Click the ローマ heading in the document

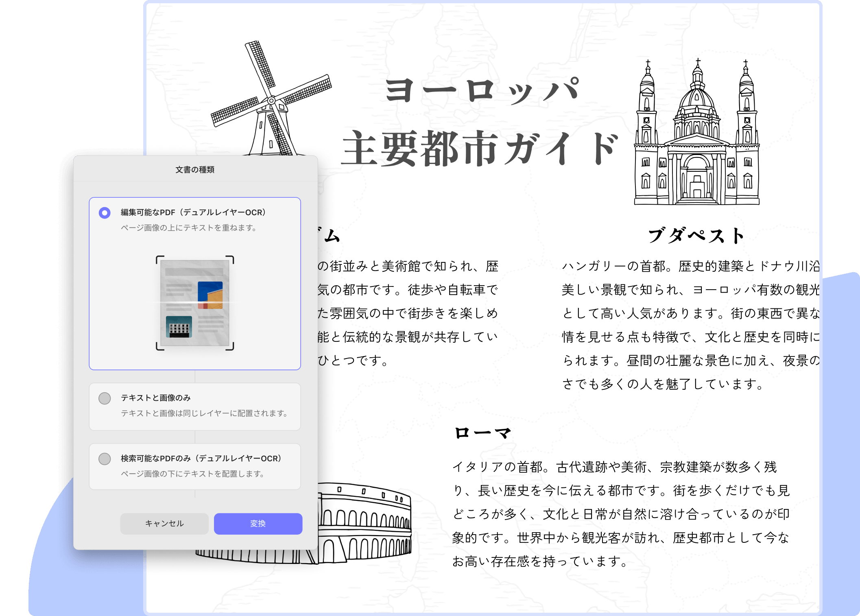click(x=482, y=433)
